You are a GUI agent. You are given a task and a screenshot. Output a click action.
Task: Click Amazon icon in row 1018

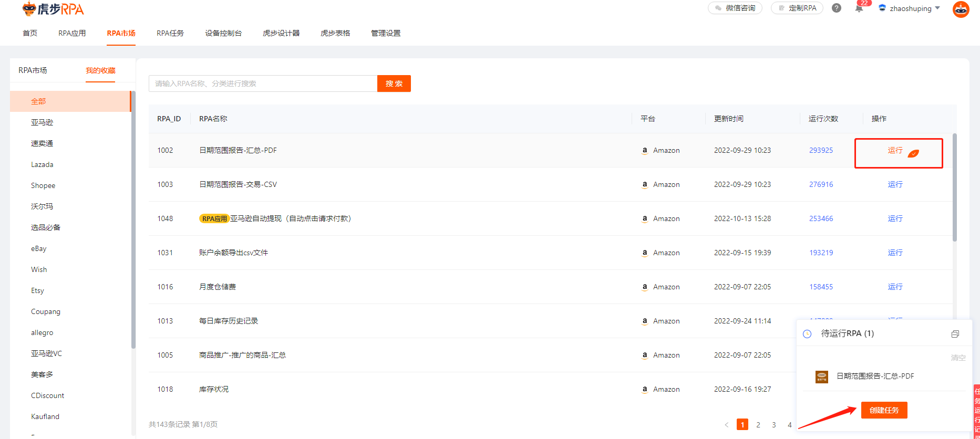pyautogui.click(x=645, y=389)
